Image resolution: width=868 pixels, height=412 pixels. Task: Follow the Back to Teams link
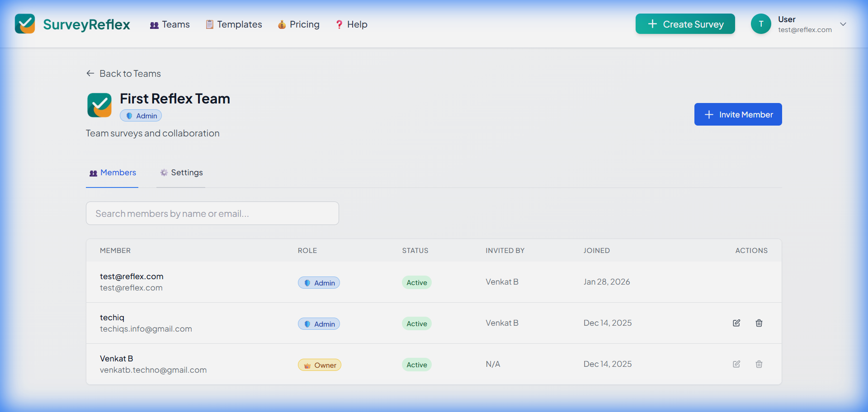(x=130, y=74)
